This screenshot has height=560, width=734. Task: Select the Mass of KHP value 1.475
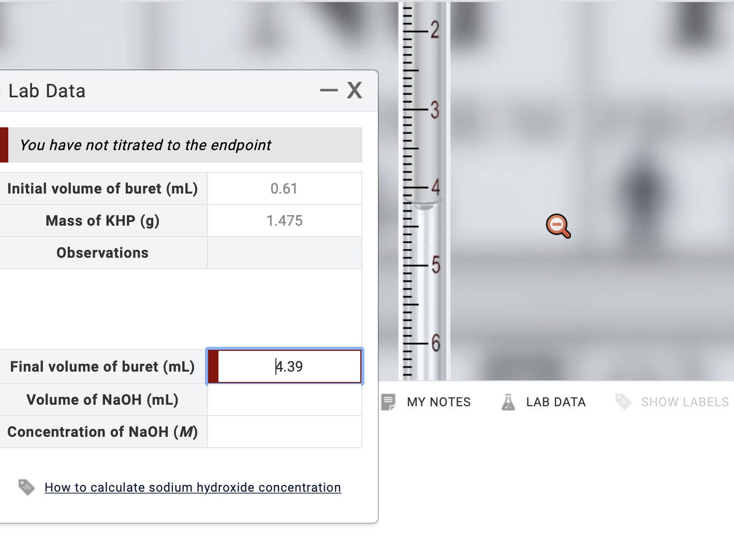[284, 220]
